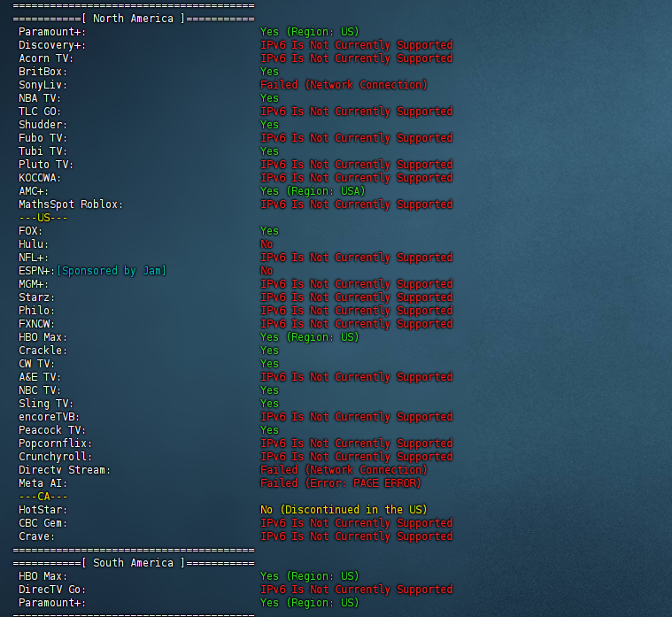Click the Acorn TV label

click(46, 58)
